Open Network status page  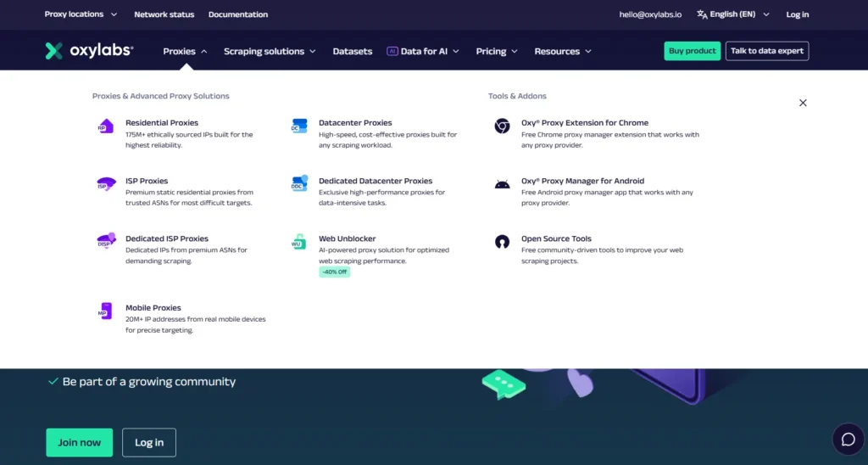(164, 14)
